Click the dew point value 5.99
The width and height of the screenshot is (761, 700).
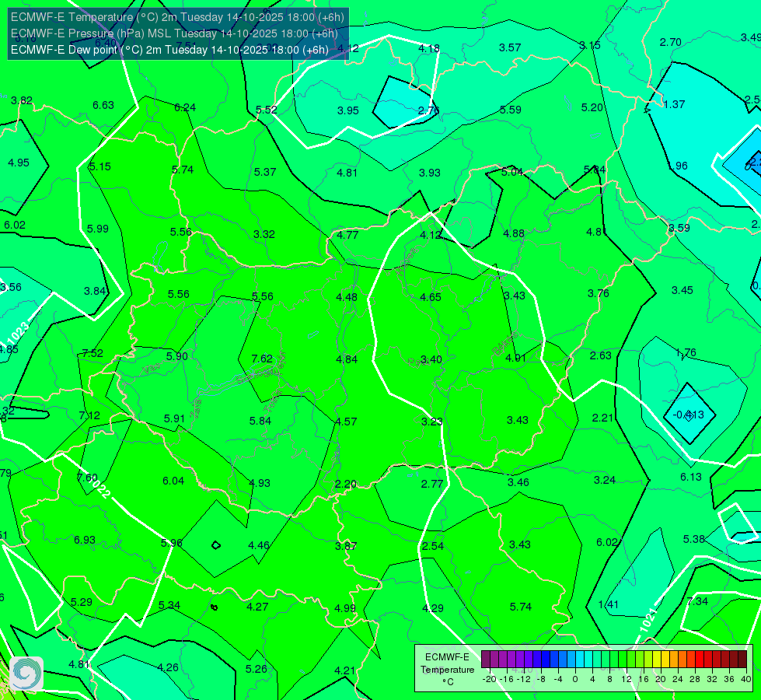(x=97, y=229)
